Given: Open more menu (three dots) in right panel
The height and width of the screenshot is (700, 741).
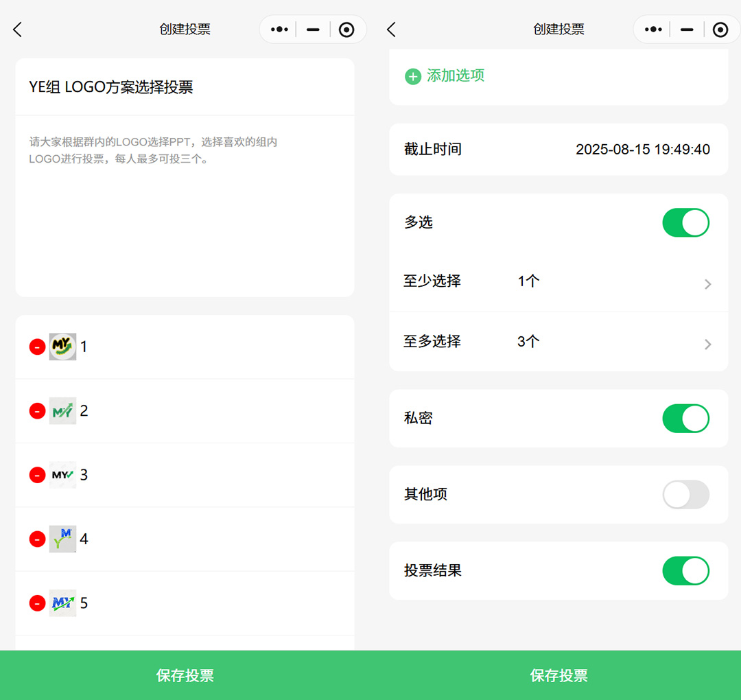Looking at the screenshot, I should tap(653, 30).
